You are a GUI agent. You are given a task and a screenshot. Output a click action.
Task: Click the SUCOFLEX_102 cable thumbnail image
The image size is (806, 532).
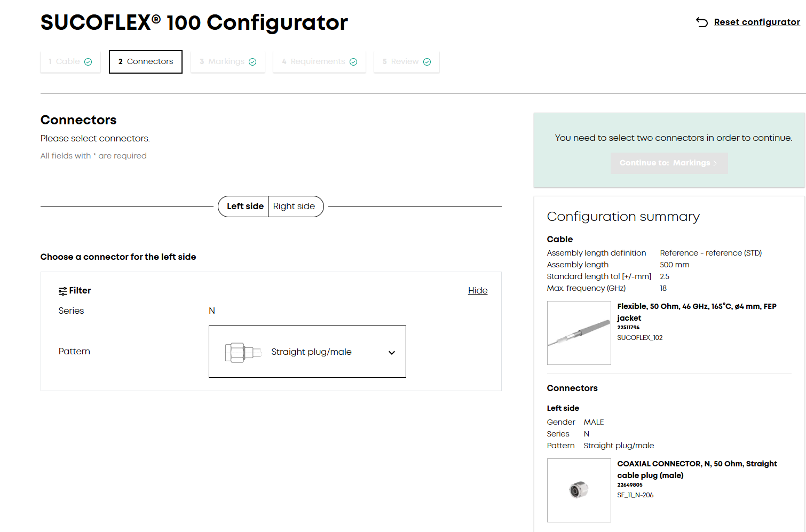pyautogui.click(x=579, y=333)
